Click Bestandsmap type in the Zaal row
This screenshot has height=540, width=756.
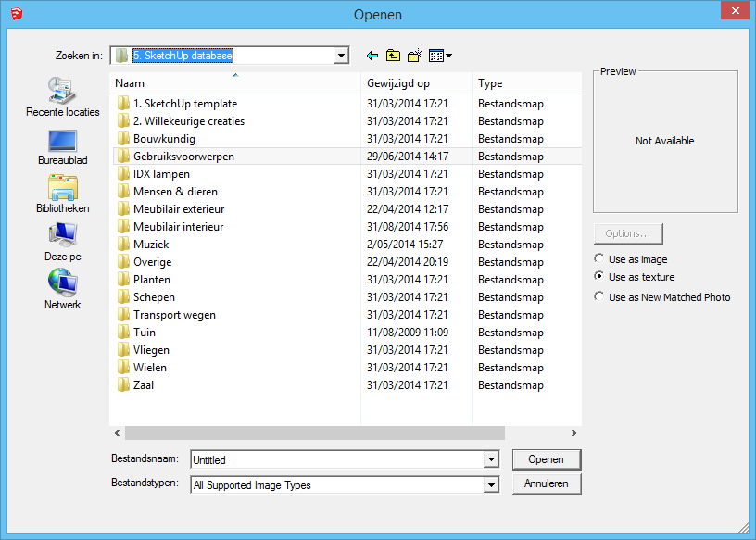point(510,385)
